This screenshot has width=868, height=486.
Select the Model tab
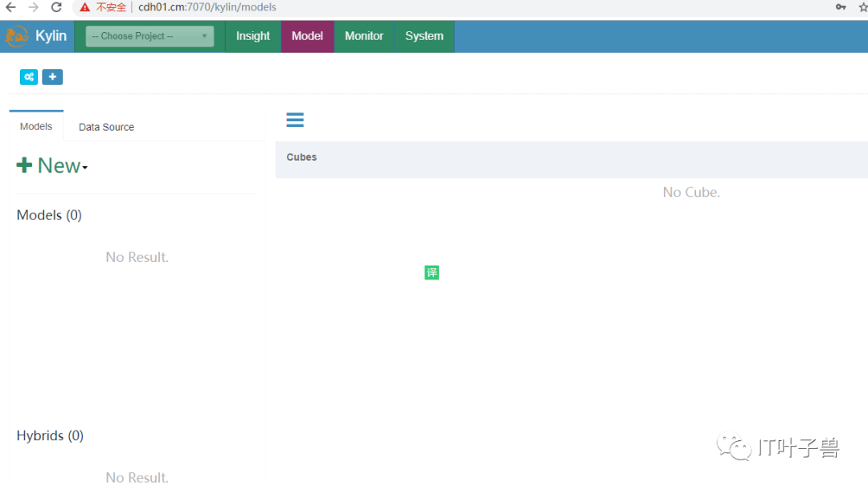tap(307, 36)
